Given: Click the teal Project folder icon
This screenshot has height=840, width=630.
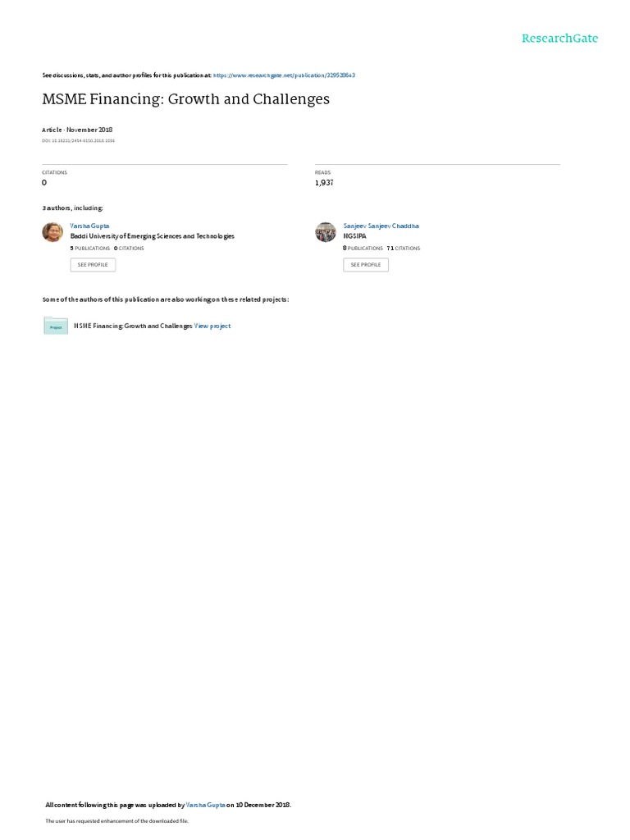Looking at the screenshot, I should [x=56, y=326].
